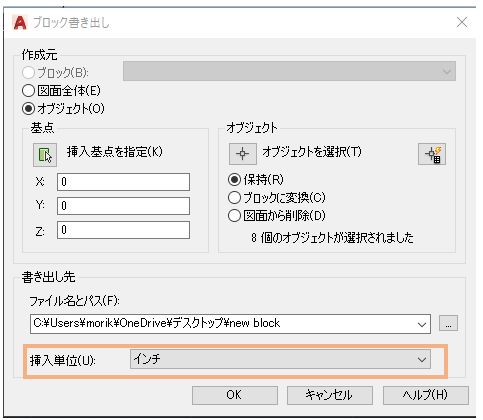Click the 挿入基点を指定(K) label
Image resolution: width=483 pixels, height=420 pixels.
tap(115, 152)
